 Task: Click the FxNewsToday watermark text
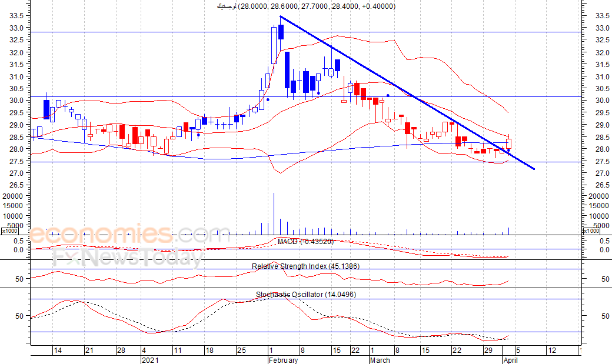point(128,257)
